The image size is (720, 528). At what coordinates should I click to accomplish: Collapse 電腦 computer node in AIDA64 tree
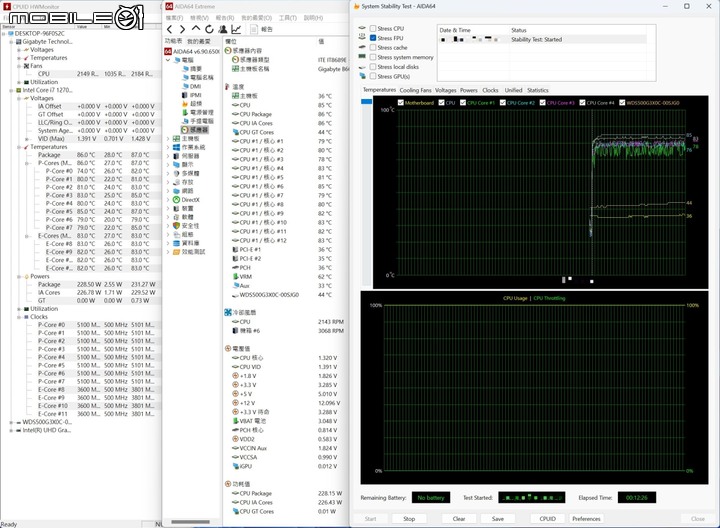[168, 60]
